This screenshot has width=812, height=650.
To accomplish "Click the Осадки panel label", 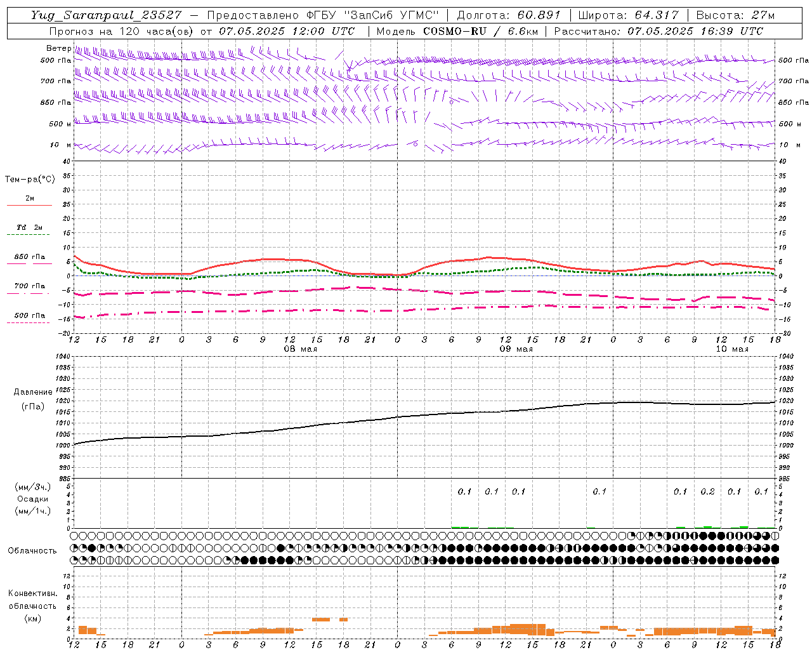I will tap(33, 499).
